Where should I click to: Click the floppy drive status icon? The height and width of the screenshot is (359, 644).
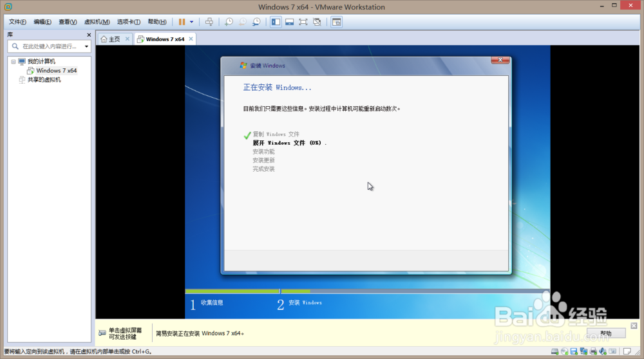pos(574,351)
